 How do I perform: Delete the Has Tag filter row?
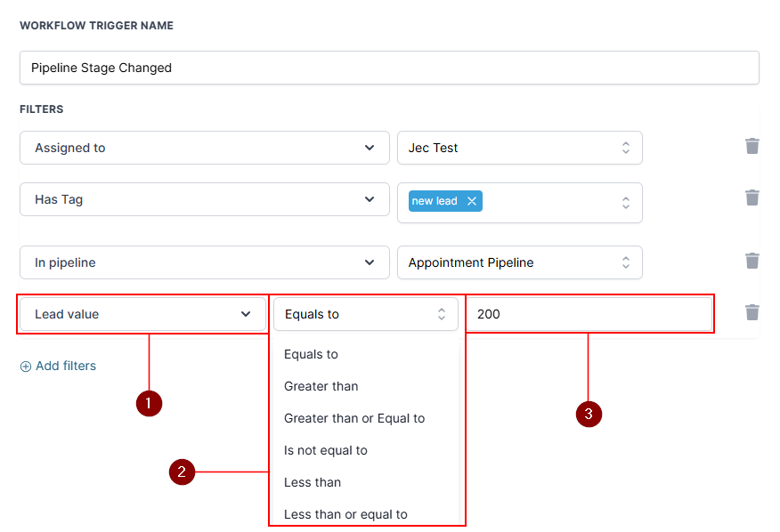tap(752, 197)
